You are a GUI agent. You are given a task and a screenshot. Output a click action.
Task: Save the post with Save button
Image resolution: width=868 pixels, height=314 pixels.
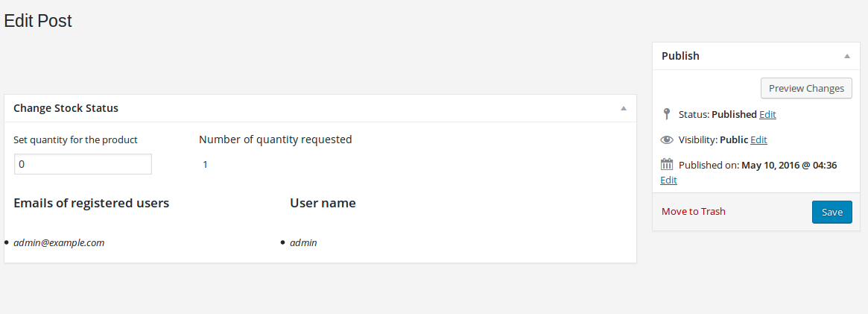pos(832,212)
